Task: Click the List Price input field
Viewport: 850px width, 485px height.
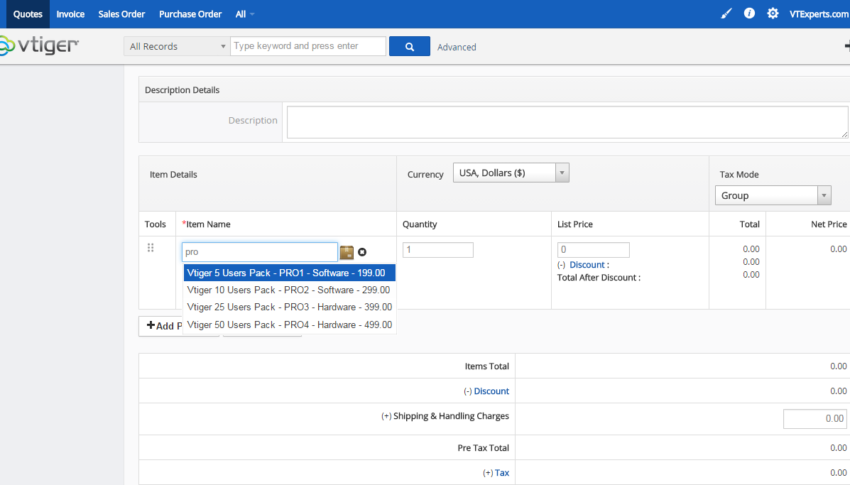Action: point(593,250)
